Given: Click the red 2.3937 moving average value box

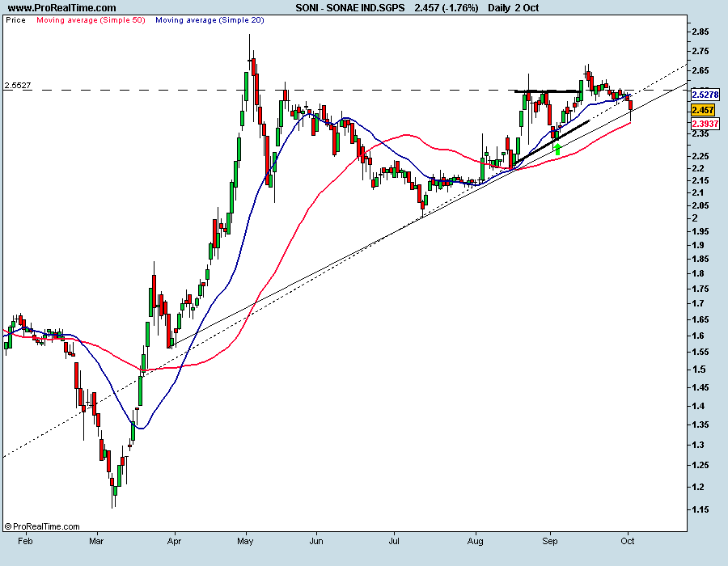Looking at the screenshot, I should (705, 124).
